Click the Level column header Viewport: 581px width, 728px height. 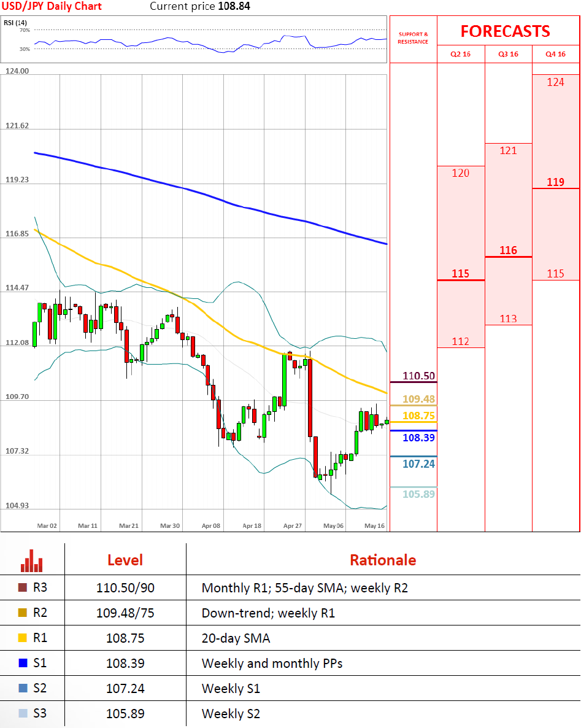[125, 560]
